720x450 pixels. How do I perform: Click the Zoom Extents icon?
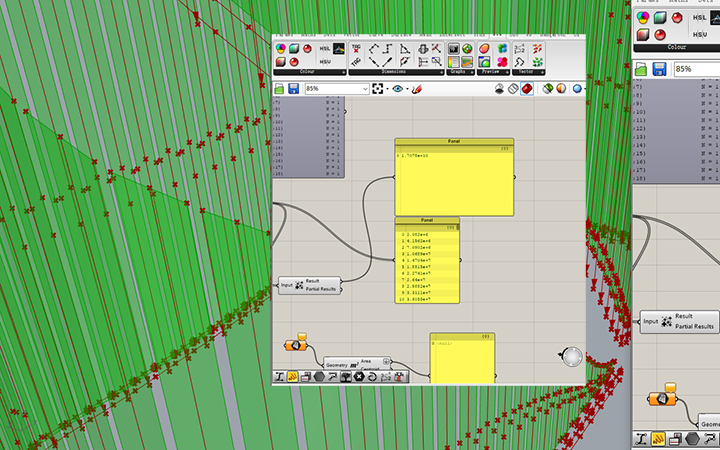tap(378, 89)
